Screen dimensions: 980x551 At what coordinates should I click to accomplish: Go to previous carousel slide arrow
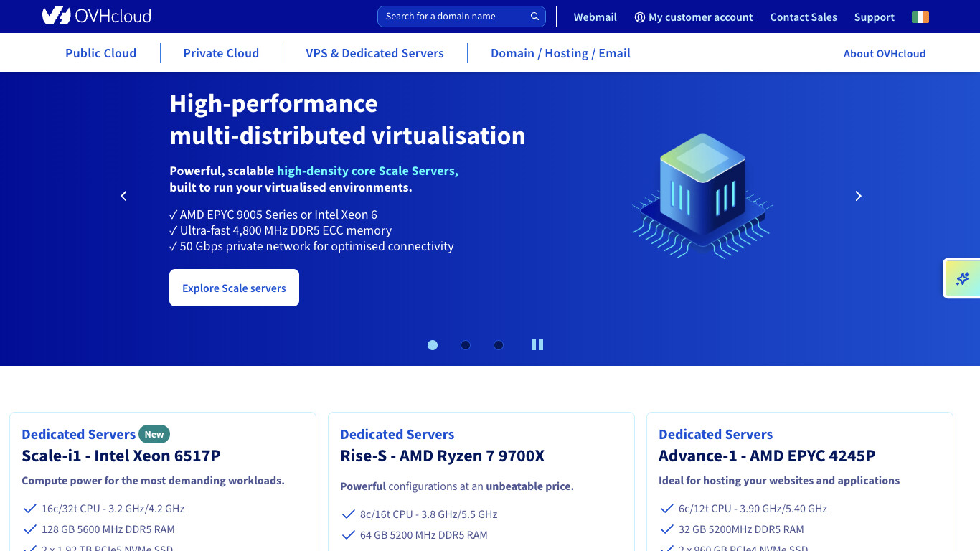click(123, 196)
